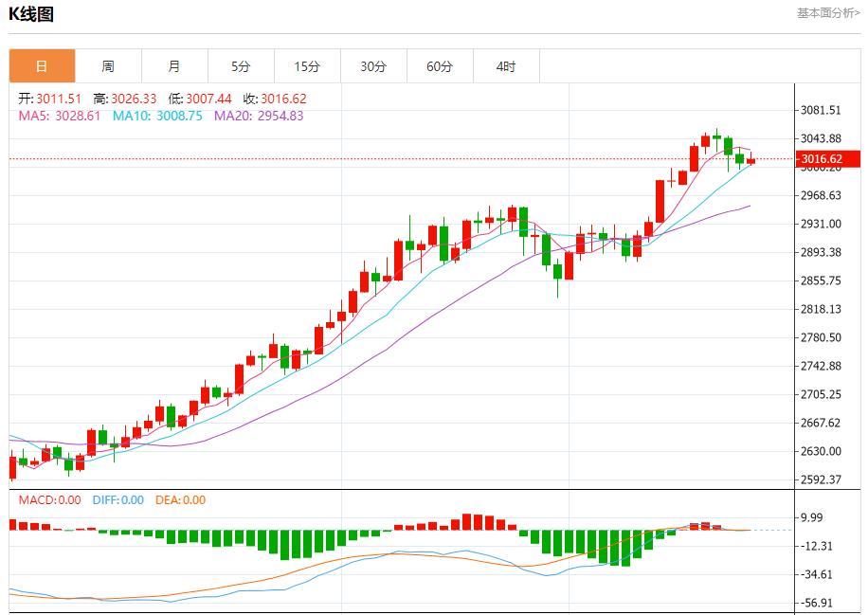Select the 15分 interval tab
Image resolution: width=868 pixels, height=615 pixels.
307,66
